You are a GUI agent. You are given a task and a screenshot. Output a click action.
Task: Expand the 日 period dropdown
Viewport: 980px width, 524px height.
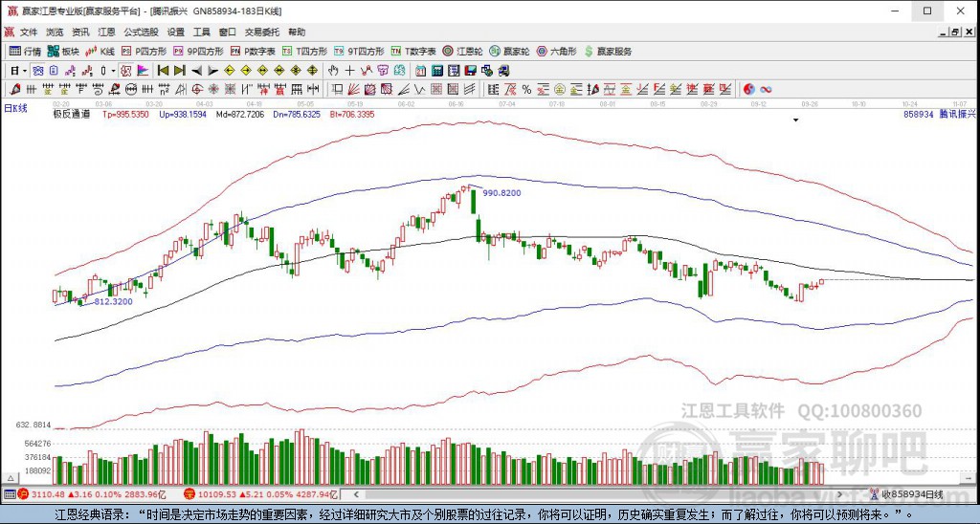pos(25,71)
